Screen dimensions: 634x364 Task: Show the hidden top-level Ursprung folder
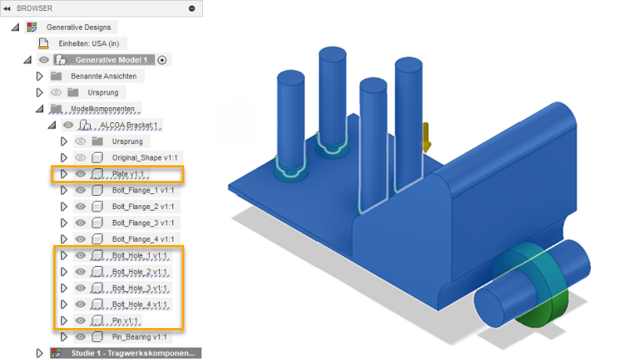coord(56,92)
